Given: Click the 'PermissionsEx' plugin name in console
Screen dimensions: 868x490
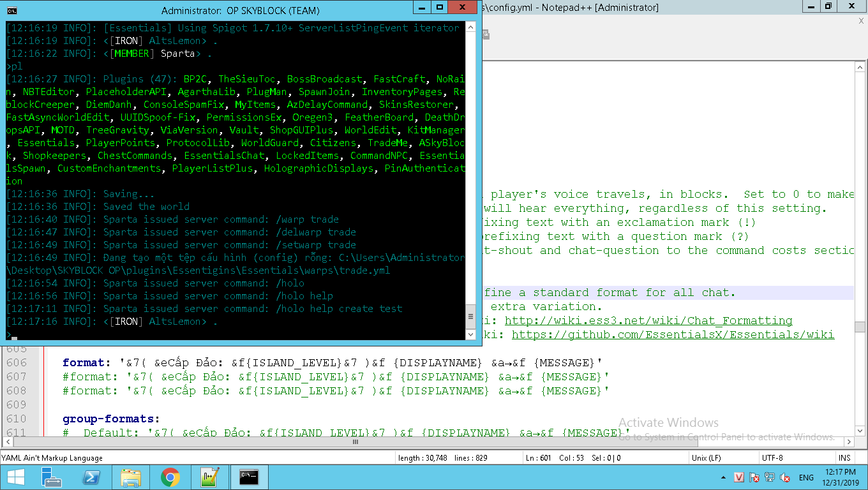Looking at the screenshot, I should click(244, 117).
